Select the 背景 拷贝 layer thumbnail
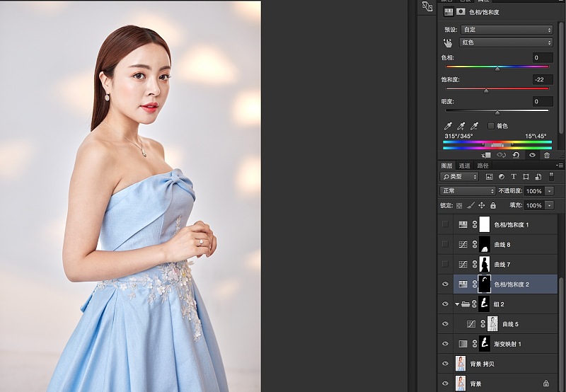The image size is (566, 392). tap(461, 364)
